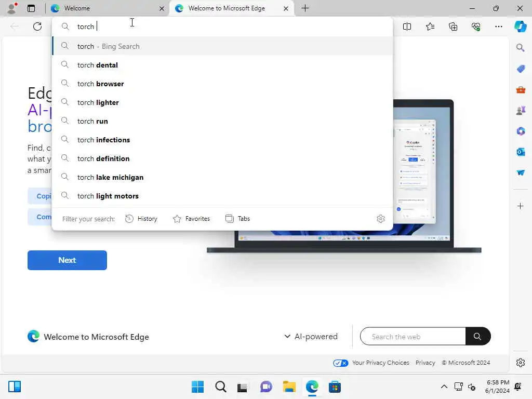Pick the torch run suggestion
Screen dimensions: 532x399
[x=222, y=121]
